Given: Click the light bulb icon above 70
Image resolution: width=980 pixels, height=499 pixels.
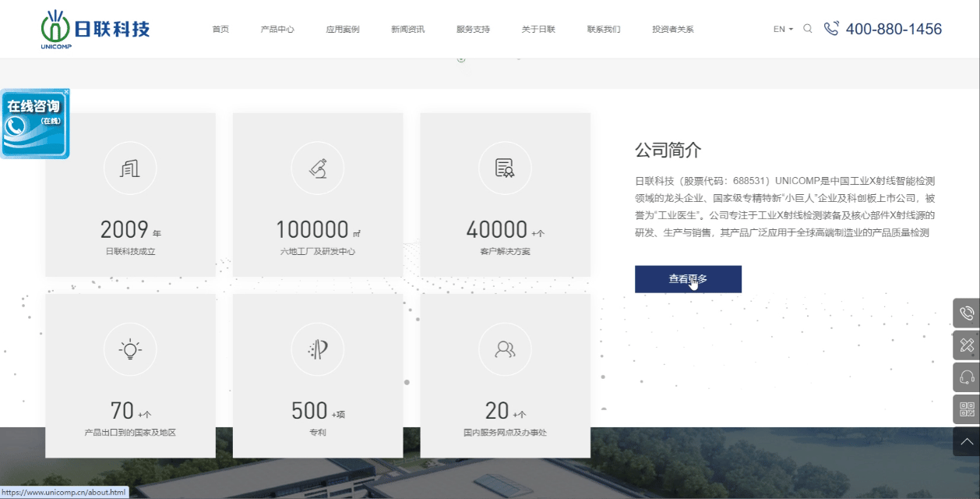Looking at the screenshot, I should [130, 349].
